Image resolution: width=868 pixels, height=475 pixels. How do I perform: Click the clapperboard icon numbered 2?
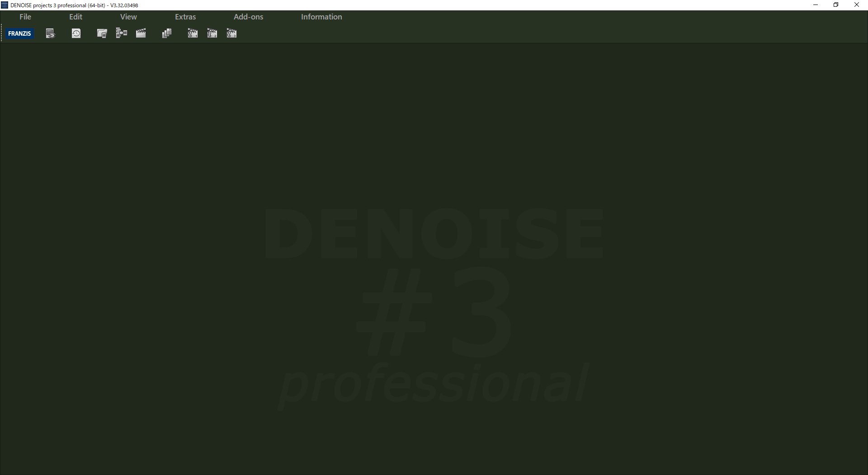tap(212, 33)
